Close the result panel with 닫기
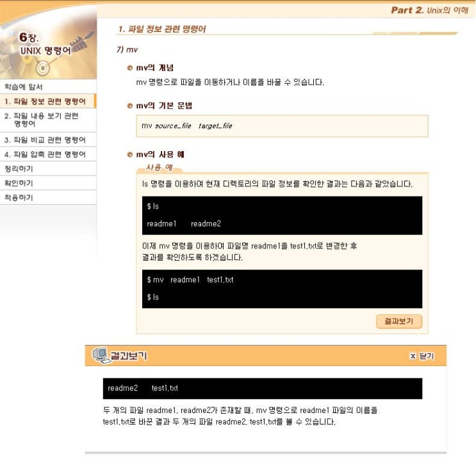Image resolution: width=476 pixels, height=463 pixels. 426,356
